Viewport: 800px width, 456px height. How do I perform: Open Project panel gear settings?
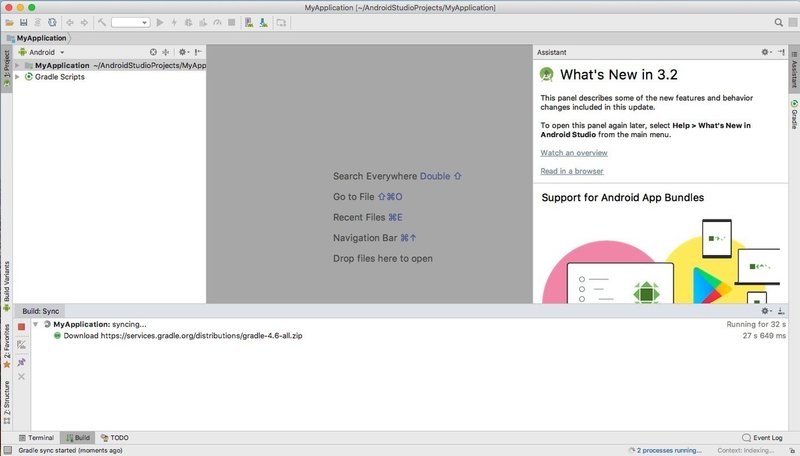(x=183, y=52)
